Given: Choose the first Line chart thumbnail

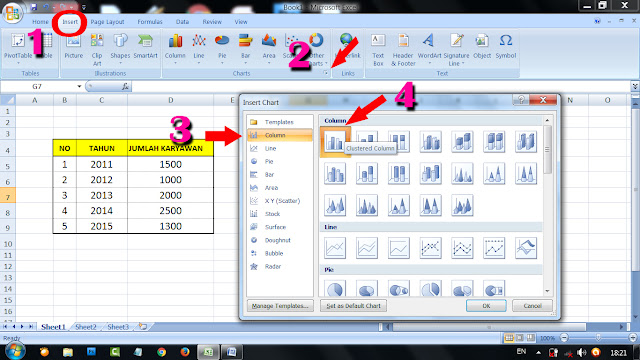Looking at the screenshot, I should pos(335,248).
